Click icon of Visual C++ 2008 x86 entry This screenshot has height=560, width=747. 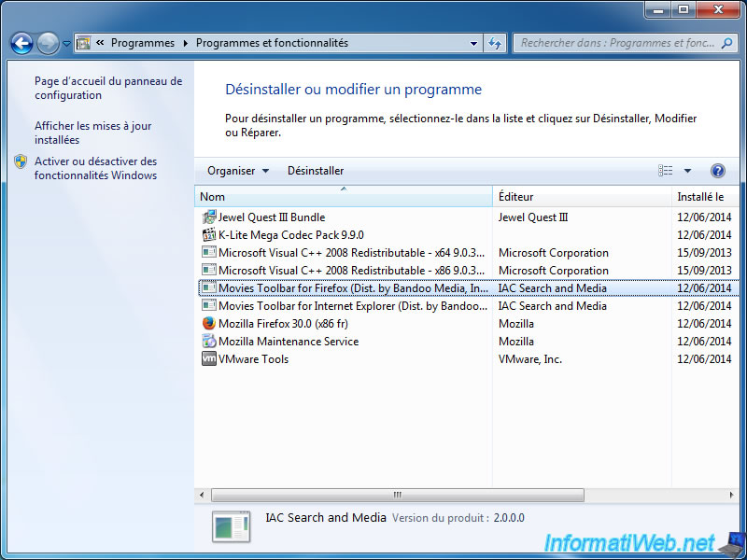(x=208, y=270)
